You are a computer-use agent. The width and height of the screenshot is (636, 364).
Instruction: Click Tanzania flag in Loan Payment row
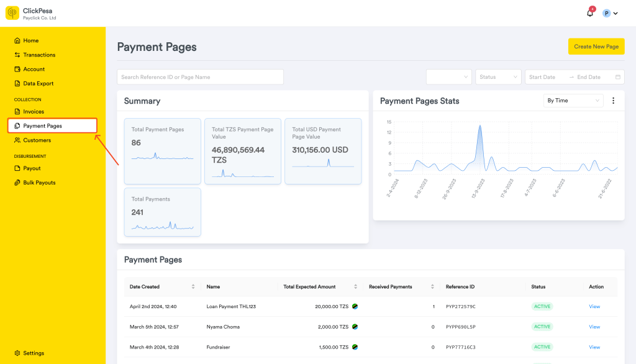coord(355,306)
